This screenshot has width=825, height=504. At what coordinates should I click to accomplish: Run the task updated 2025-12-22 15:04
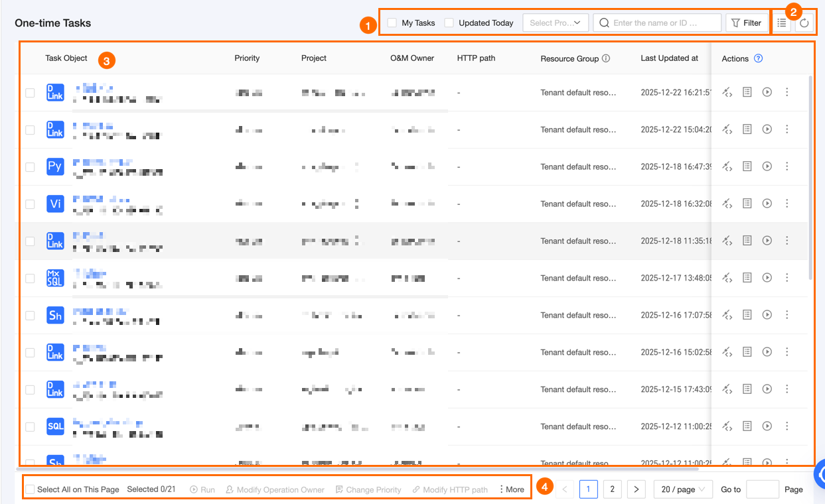click(x=767, y=129)
